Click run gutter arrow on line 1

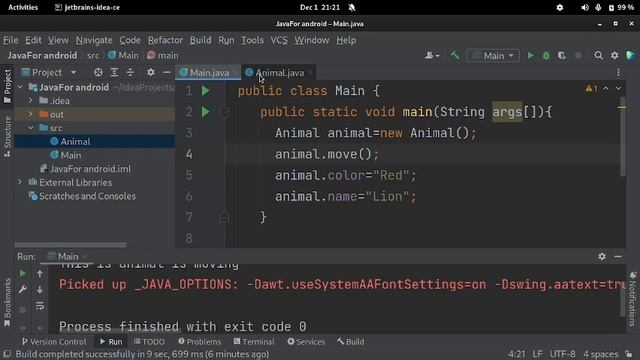pos(206,91)
